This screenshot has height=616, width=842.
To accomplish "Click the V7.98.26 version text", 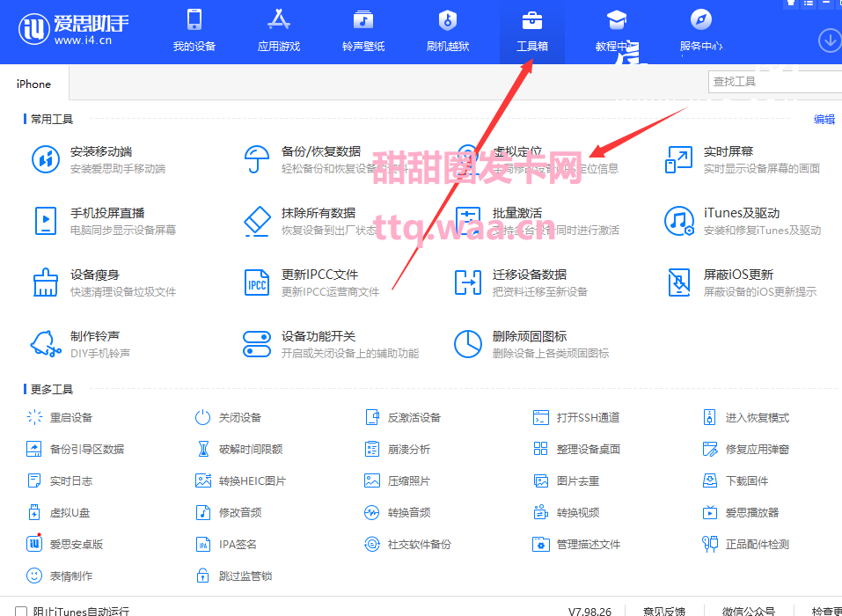I will click(x=589, y=612).
